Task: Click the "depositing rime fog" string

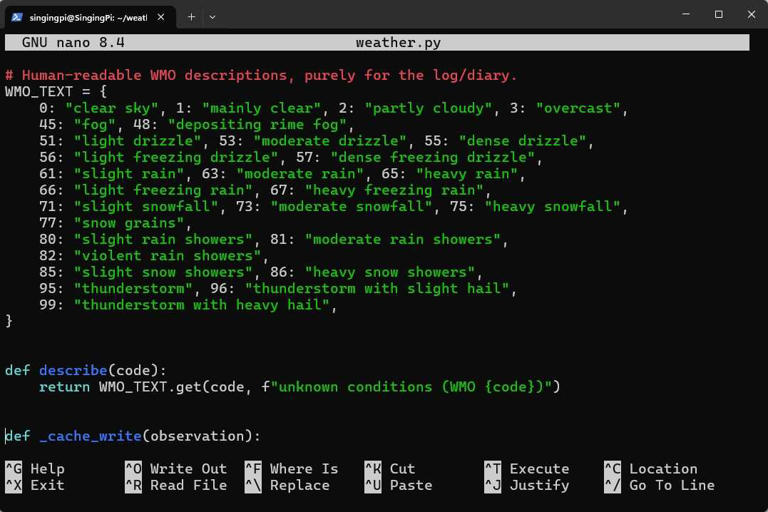Action: (x=257, y=124)
